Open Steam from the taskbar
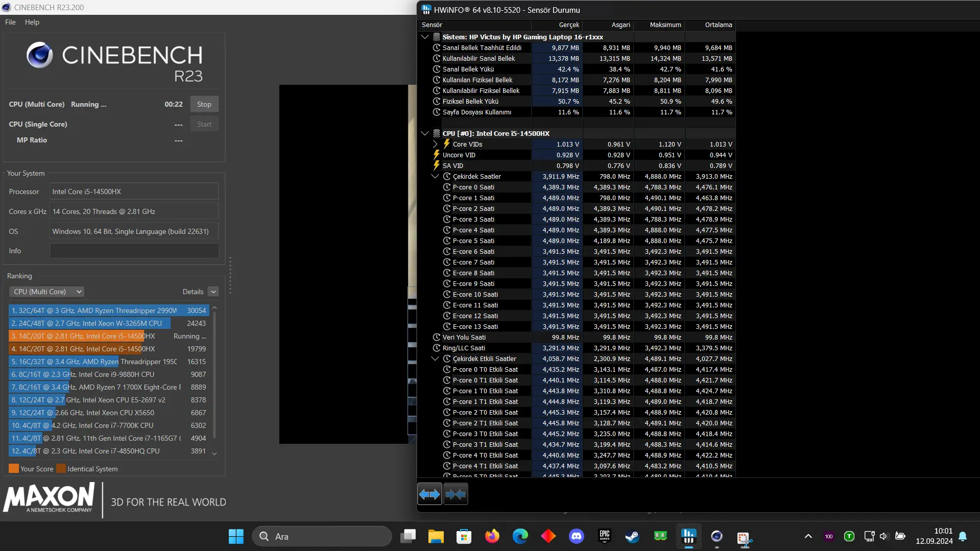The height and width of the screenshot is (551, 980). click(x=632, y=536)
